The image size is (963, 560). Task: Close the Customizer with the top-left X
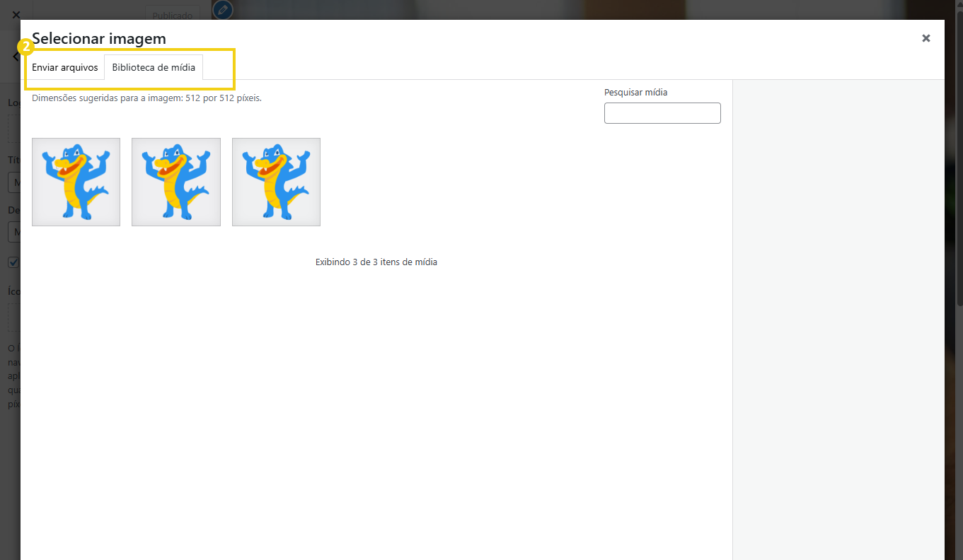click(x=16, y=14)
